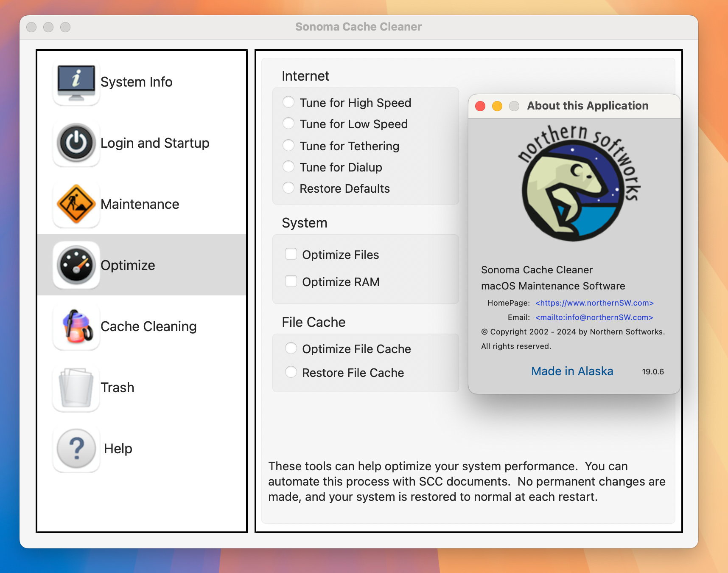
Task: Open the Trash section label
Action: [x=118, y=388]
